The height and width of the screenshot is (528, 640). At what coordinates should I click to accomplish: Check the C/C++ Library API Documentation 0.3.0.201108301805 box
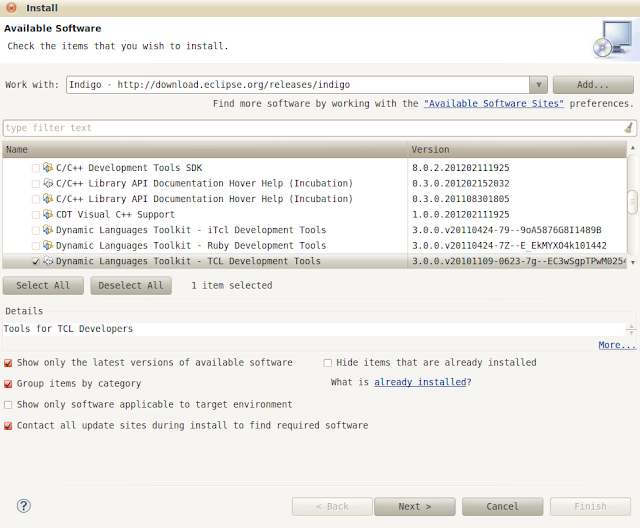tap(36, 199)
